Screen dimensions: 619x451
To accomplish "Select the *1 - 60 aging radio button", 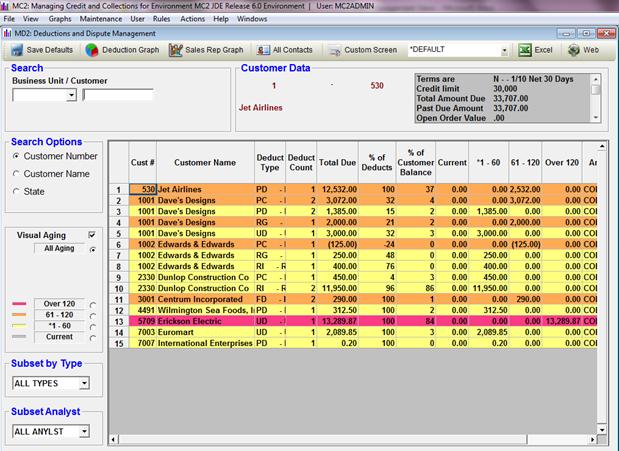I will click(x=93, y=327).
